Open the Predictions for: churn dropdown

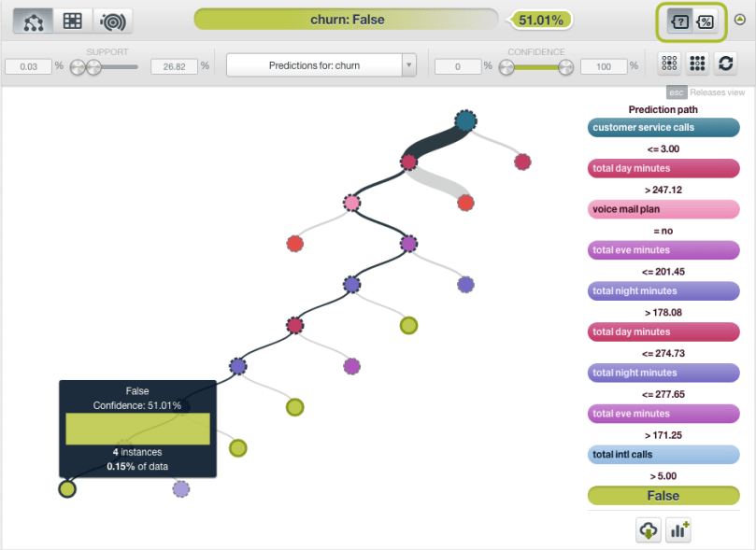click(x=313, y=65)
